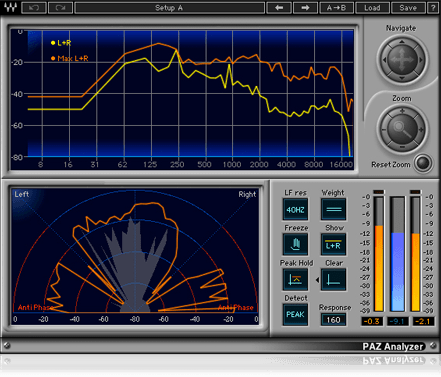
Task: Click the Left label in stereo display
Action: (x=22, y=194)
